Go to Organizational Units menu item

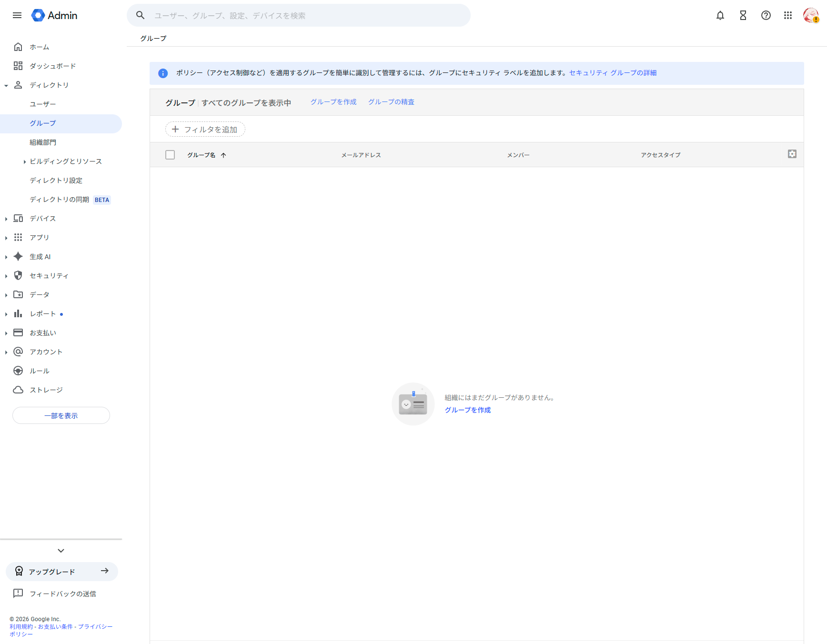pos(43,142)
